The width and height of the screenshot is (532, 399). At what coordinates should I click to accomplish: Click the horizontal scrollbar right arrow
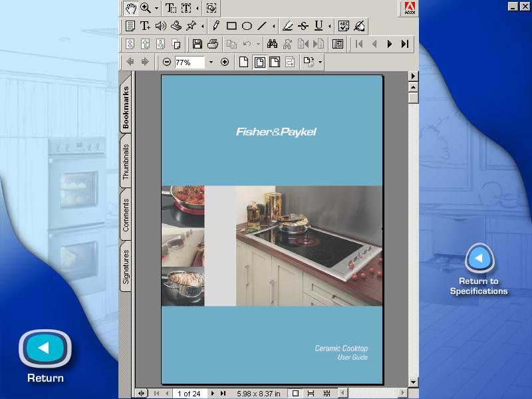[403, 394]
